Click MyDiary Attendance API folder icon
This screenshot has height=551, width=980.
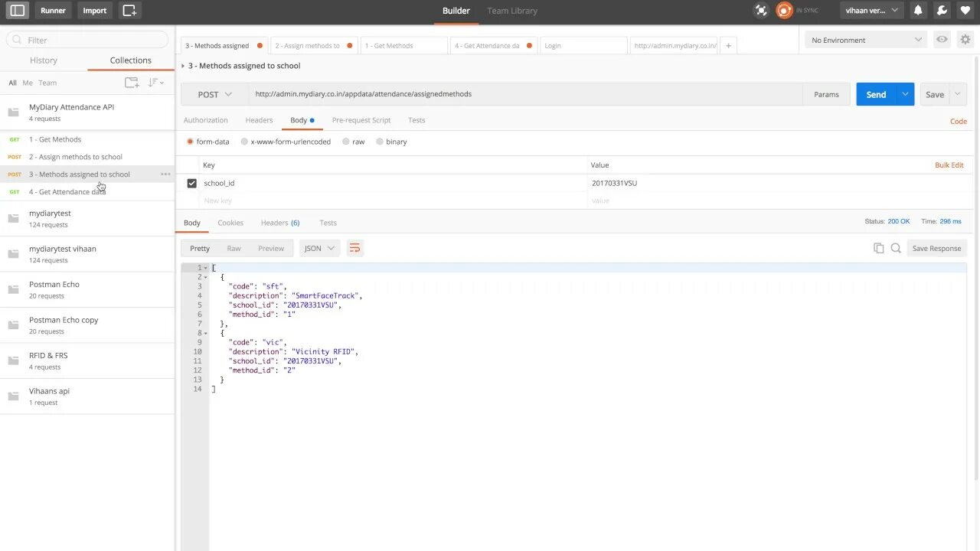tap(13, 112)
